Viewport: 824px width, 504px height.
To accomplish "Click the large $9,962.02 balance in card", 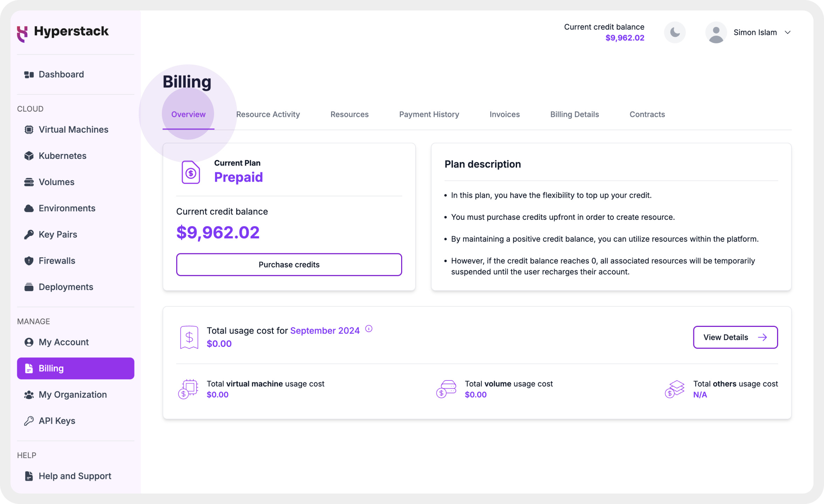I will (218, 232).
